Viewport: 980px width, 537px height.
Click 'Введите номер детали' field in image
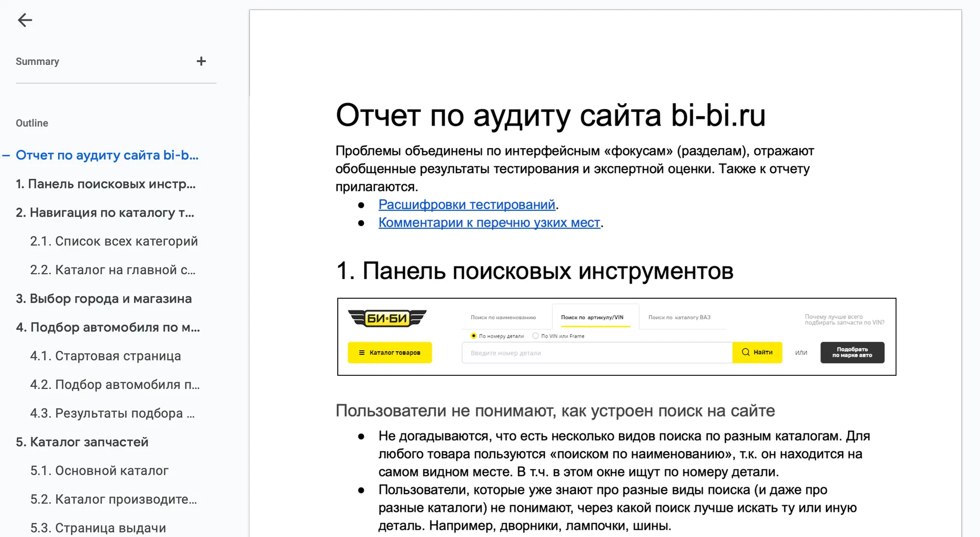pyautogui.click(x=597, y=353)
